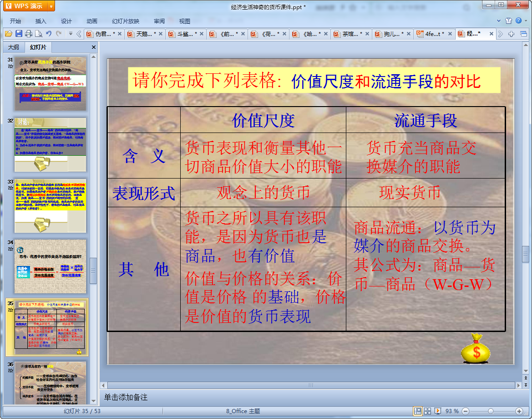The height and width of the screenshot is (419, 532).
Task: Switch to Slide Sorter view icon
Action: (x=427, y=411)
